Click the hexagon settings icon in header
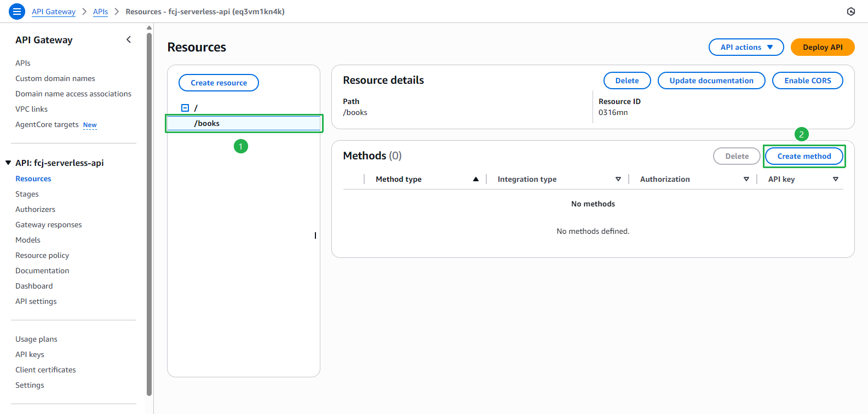868x414 pixels. pos(850,12)
